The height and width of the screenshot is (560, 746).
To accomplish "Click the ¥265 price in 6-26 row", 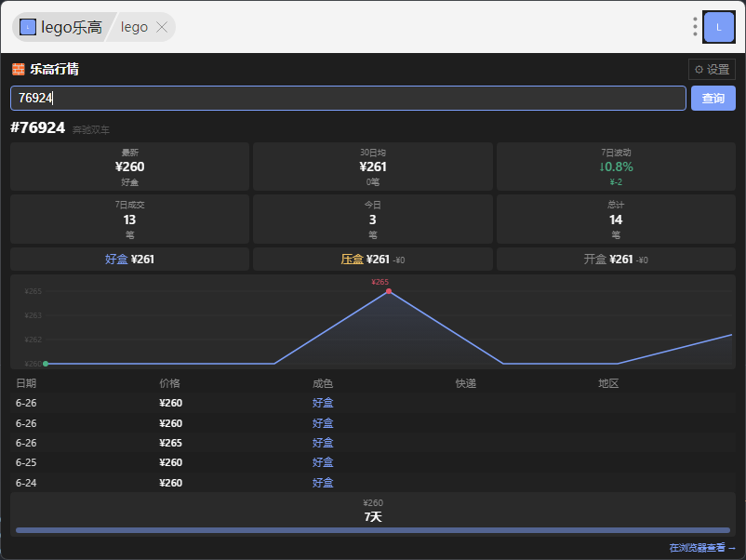I will [171, 443].
